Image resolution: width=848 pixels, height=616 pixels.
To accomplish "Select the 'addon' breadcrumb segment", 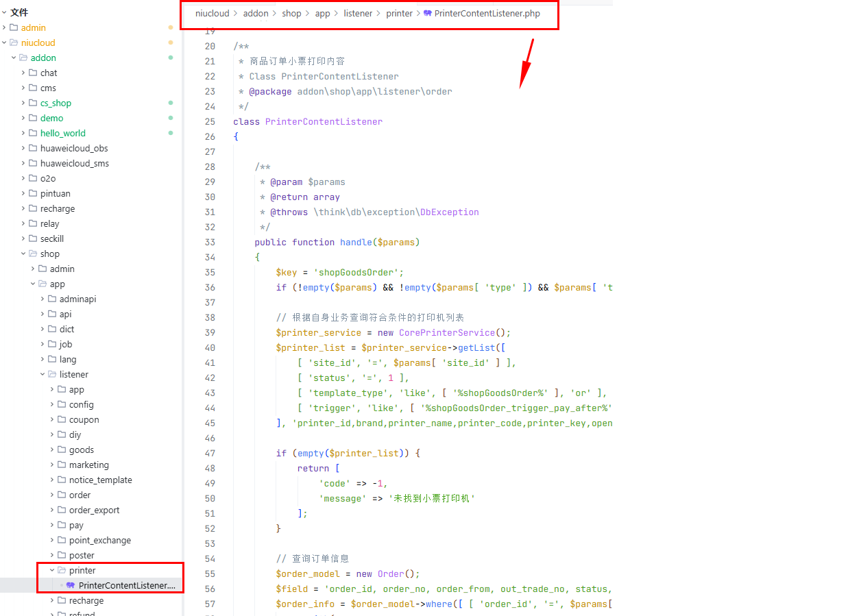I will click(256, 14).
